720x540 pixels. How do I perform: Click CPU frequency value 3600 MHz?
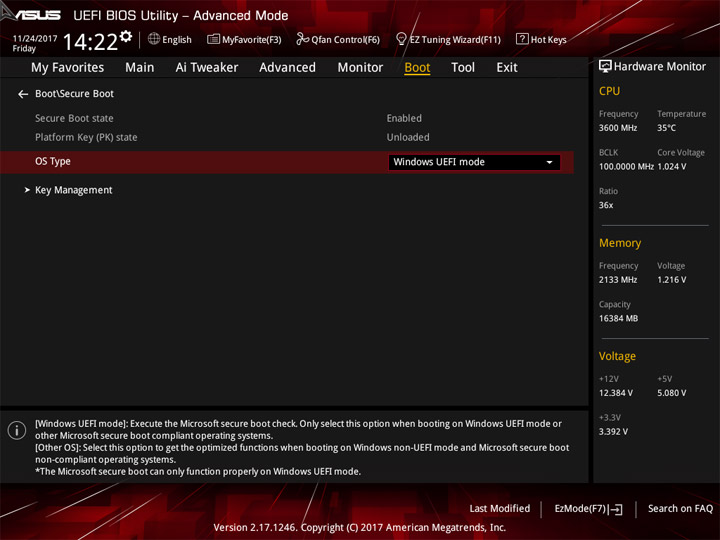(x=618, y=128)
